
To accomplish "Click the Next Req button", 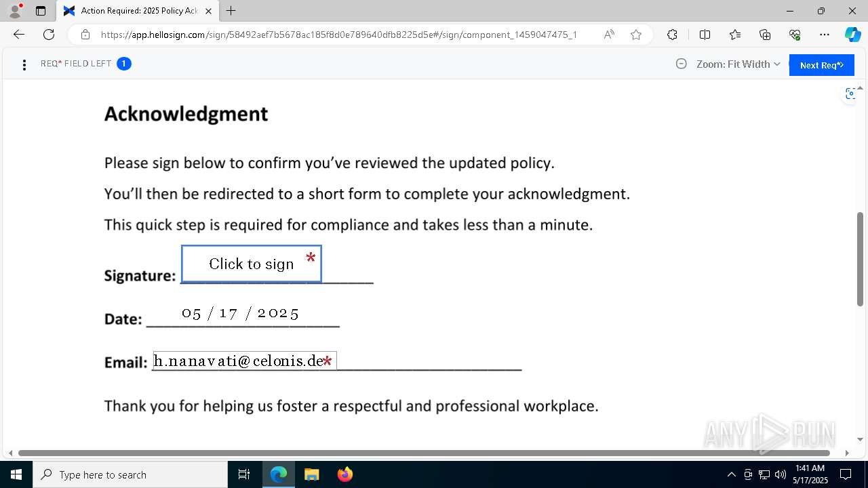I will [x=821, y=65].
